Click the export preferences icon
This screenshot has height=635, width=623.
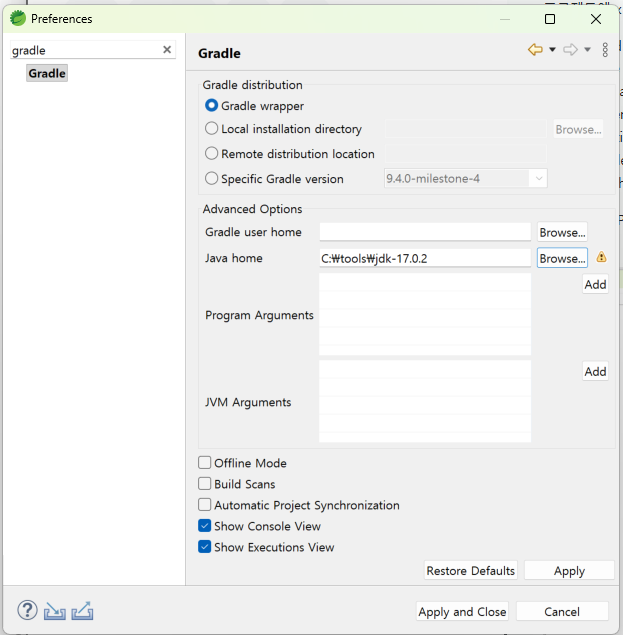click(82, 610)
